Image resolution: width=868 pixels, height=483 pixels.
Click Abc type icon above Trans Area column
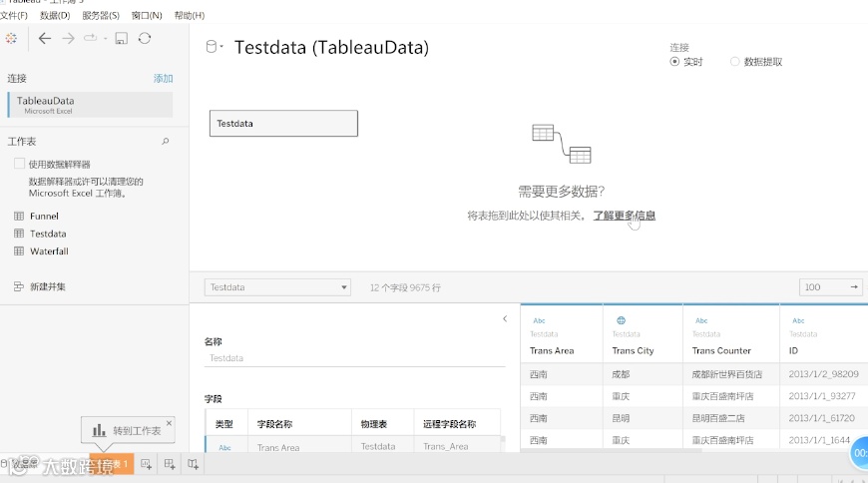click(539, 320)
